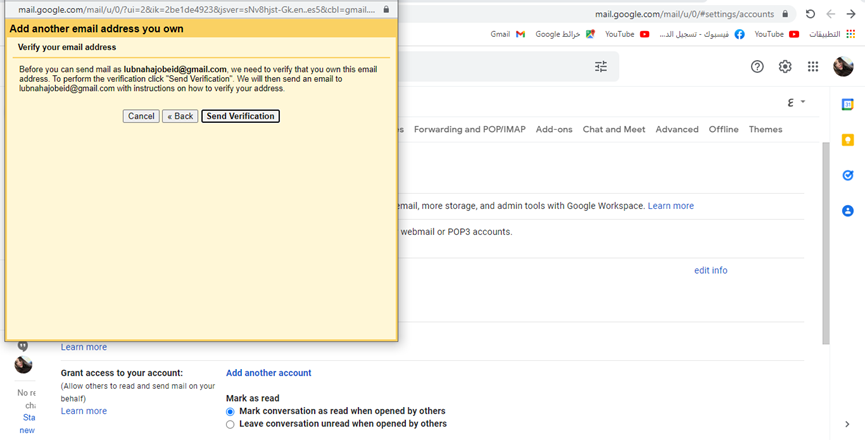Open Google Tasks from the side panel
865x440 pixels.
tap(847, 175)
